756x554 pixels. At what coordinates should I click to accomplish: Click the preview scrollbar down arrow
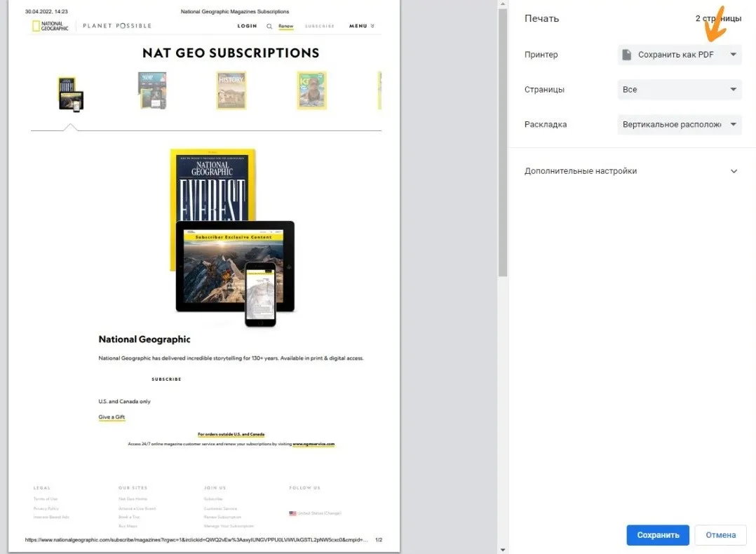(503, 550)
